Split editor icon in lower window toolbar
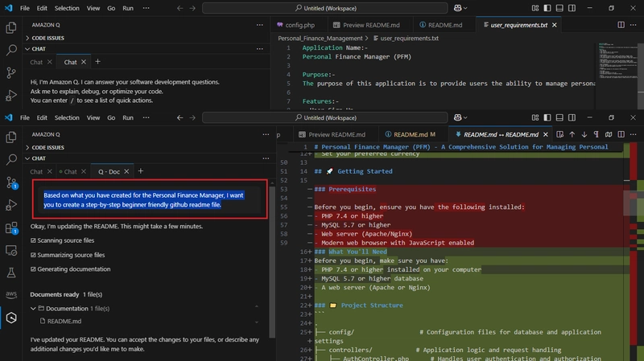This screenshot has width=644, height=361. [x=621, y=134]
